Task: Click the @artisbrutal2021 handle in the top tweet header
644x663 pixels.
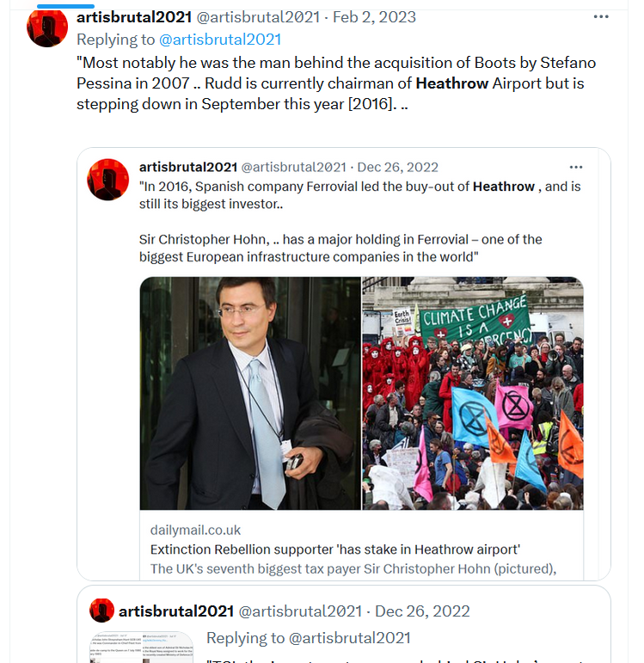Action: point(258,17)
